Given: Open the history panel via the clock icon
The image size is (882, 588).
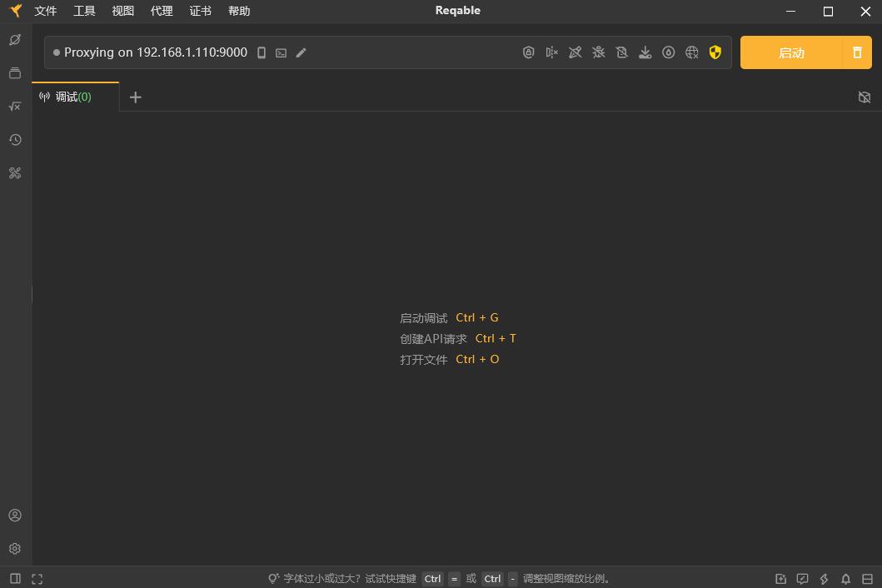Looking at the screenshot, I should [15, 140].
